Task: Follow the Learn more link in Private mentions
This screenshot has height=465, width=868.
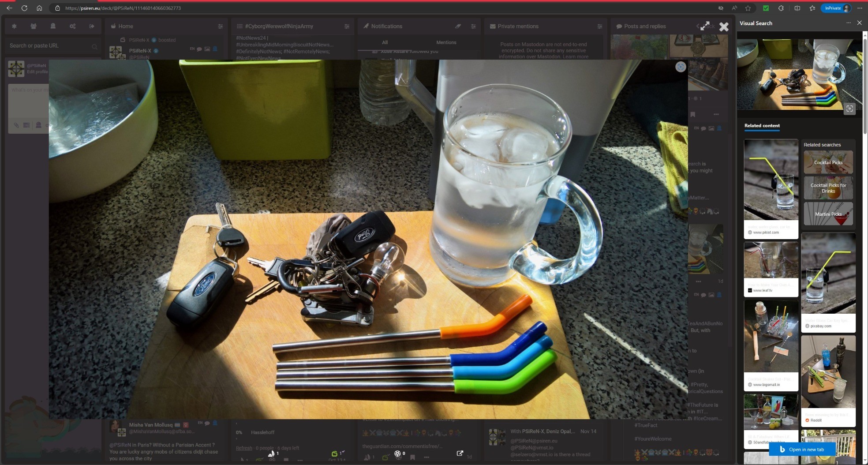Action: [575, 56]
